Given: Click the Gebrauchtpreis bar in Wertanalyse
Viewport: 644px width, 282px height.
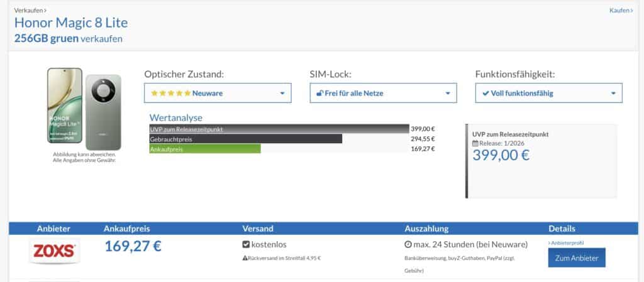Looking at the screenshot, I should click(246, 139).
